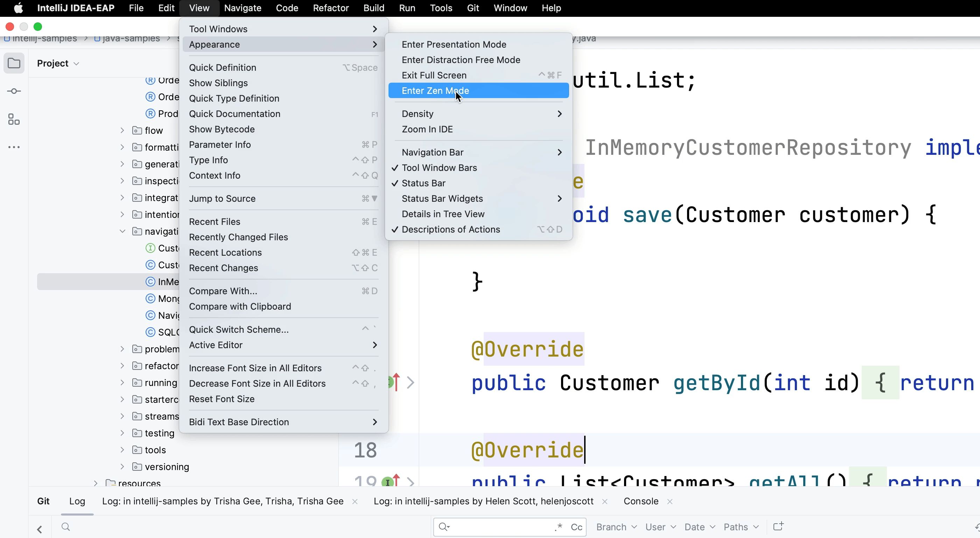This screenshot has width=980, height=538.
Task: Expand the Density submenu
Action: tap(478, 114)
